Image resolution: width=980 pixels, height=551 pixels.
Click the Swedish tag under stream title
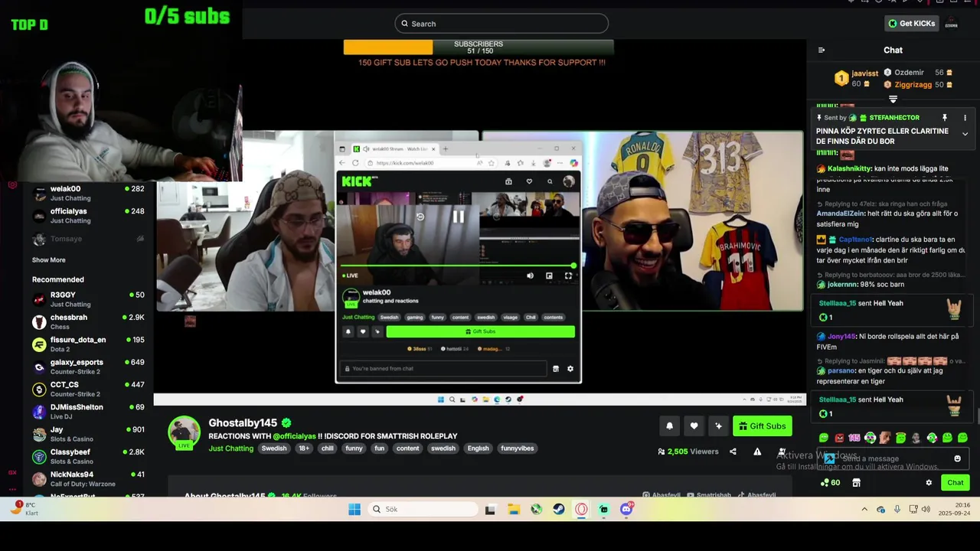(x=273, y=448)
